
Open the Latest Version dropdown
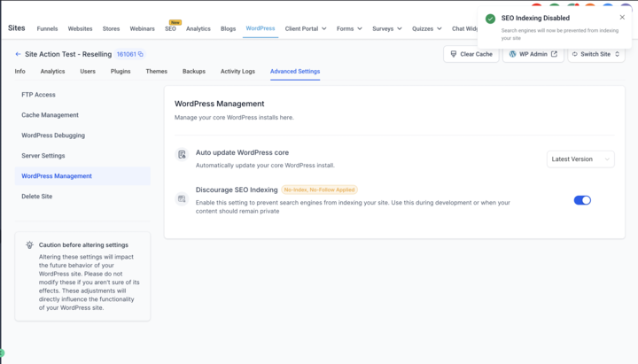coord(580,159)
